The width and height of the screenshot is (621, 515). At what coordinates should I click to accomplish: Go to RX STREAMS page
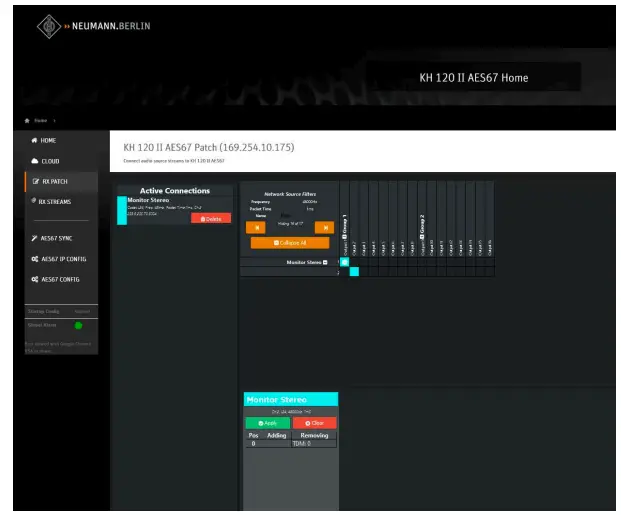(53, 201)
